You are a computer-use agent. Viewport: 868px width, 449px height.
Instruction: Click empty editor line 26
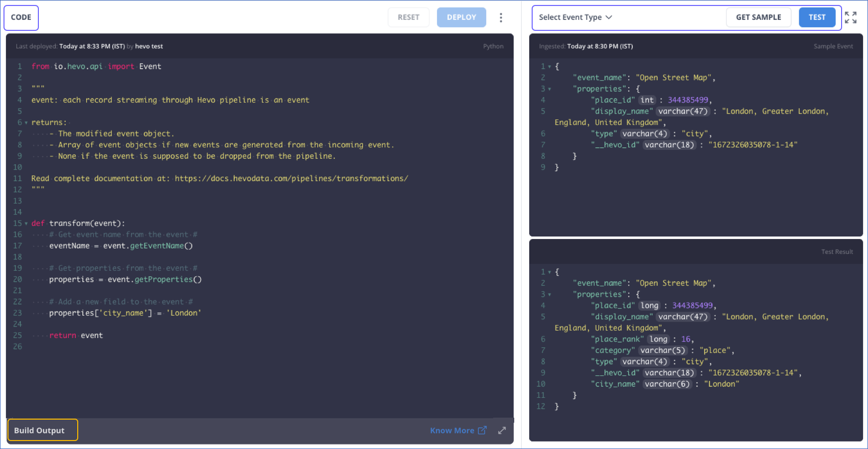tap(269, 346)
